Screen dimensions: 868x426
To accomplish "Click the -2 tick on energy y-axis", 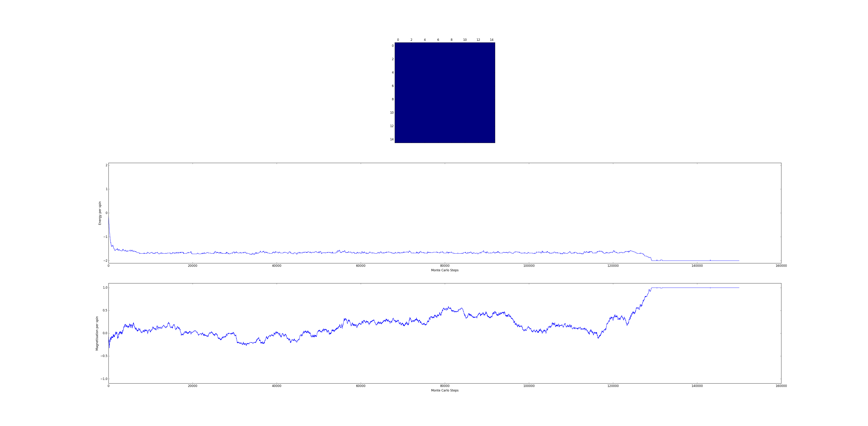I will pyautogui.click(x=105, y=261).
